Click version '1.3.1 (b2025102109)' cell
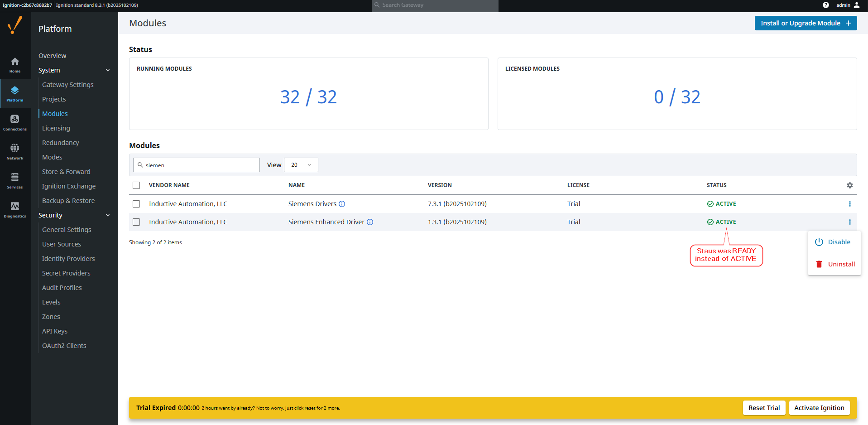 [x=457, y=222]
